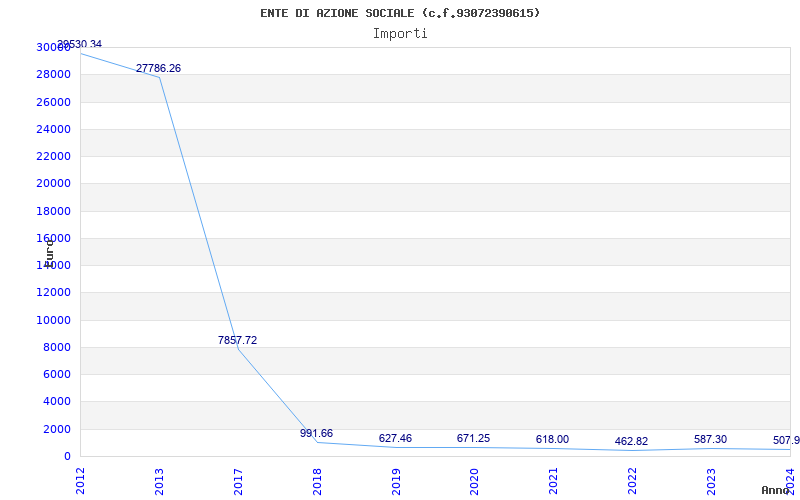
Task: Click the 2017 x-axis year label
Action: pyautogui.click(x=238, y=481)
